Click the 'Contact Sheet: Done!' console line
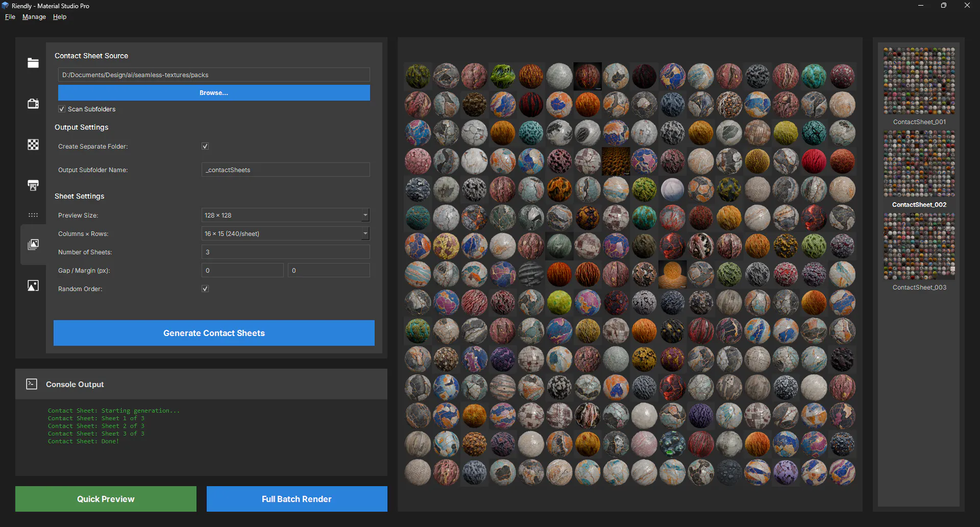The width and height of the screenshot is (980, 527). click(x=83, y=441)
